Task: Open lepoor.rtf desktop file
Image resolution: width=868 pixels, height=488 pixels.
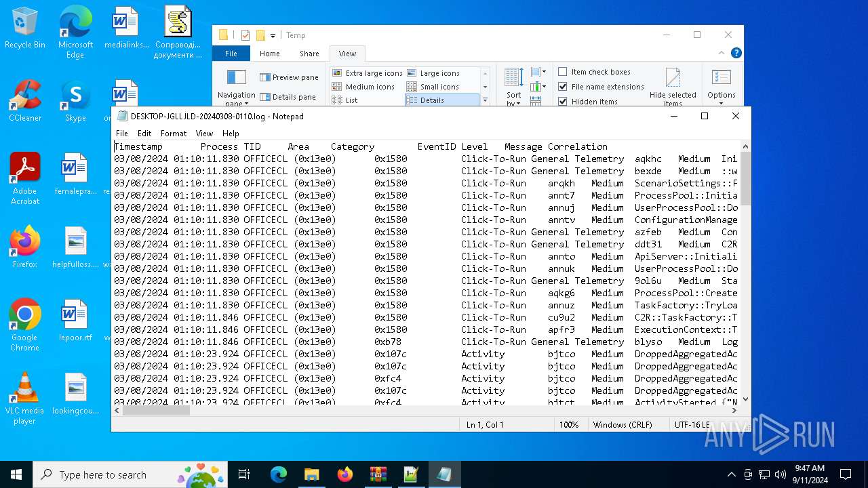Action: (x=75, y=321)
